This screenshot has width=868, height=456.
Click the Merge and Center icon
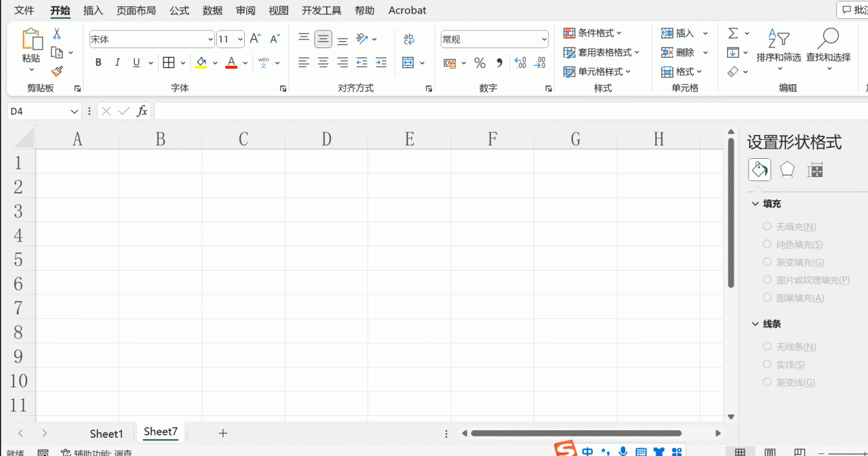pos(408,62)
